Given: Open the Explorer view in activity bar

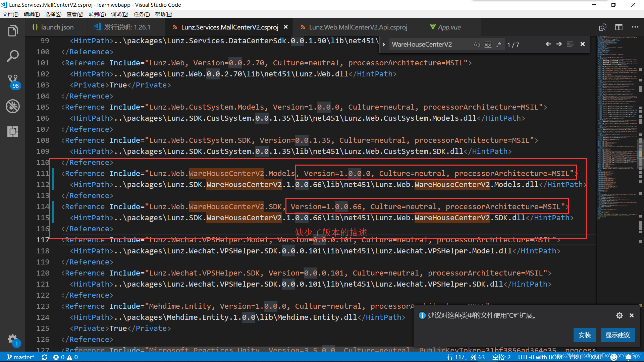Looking at the screenshot, I should (x=13, y=31).
